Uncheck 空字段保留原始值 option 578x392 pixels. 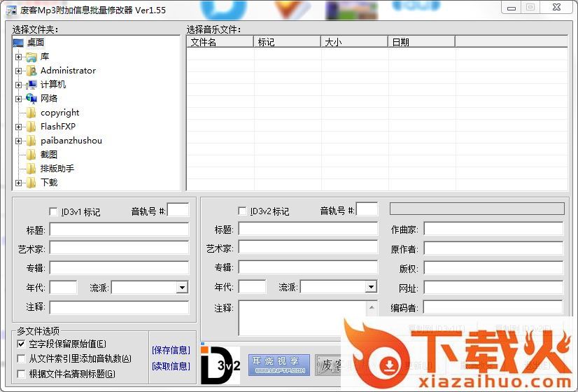click(x=21, y=344)
